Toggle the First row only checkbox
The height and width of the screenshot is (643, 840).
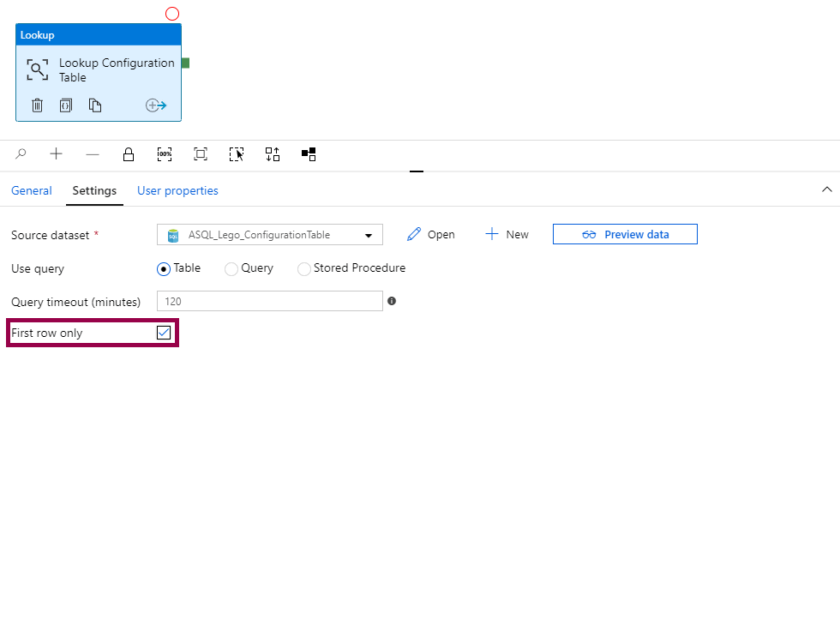pos(164,333)
